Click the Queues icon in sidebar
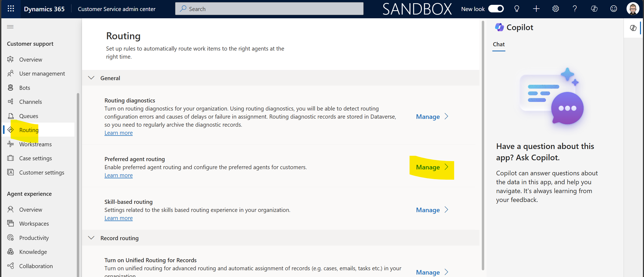 pos(10,116)
